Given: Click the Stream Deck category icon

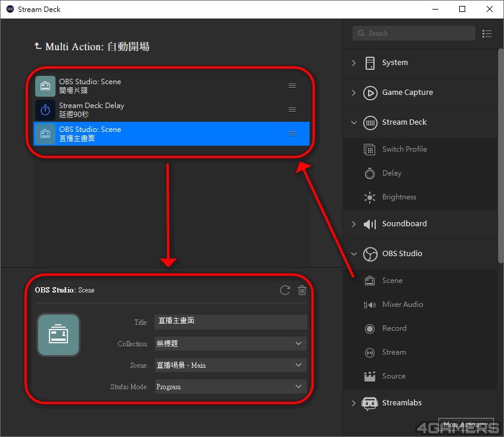Looking at the screenshot, I should pos(370,122).
